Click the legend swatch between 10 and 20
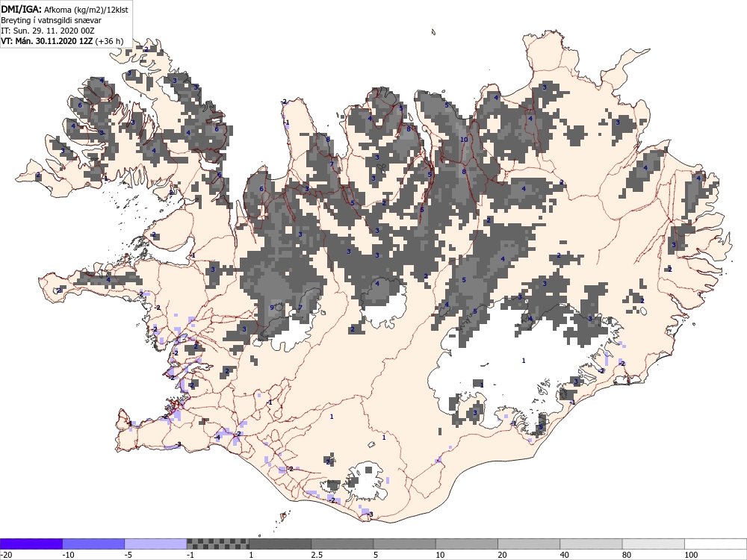Screen dimensions: 747x560 coord(467,544)
